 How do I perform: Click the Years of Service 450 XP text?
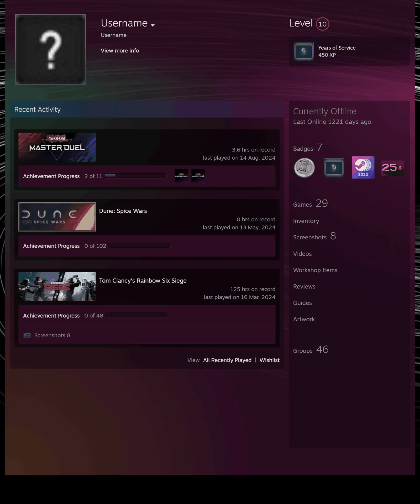[337, 51]
